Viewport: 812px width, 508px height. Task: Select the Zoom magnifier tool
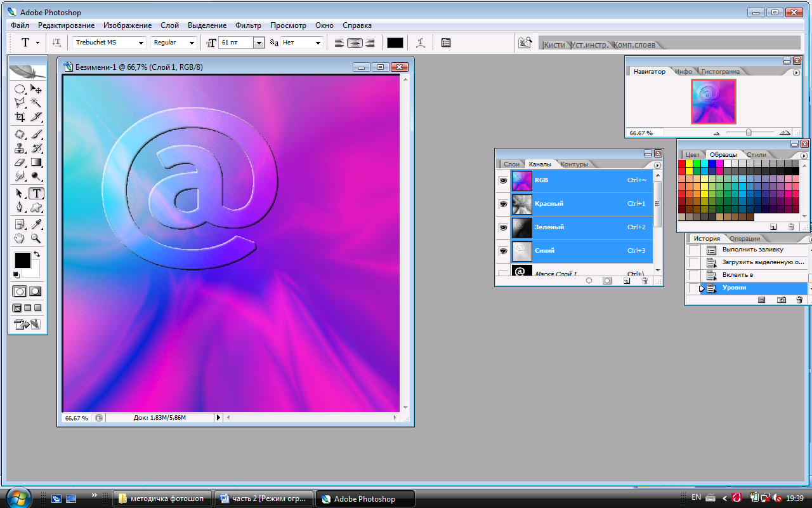36,238
